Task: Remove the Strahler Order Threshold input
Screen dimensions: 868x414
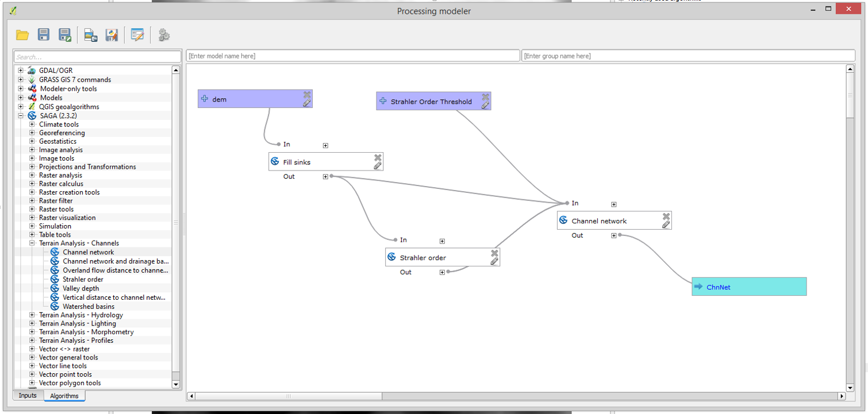Action: point(486,97)
